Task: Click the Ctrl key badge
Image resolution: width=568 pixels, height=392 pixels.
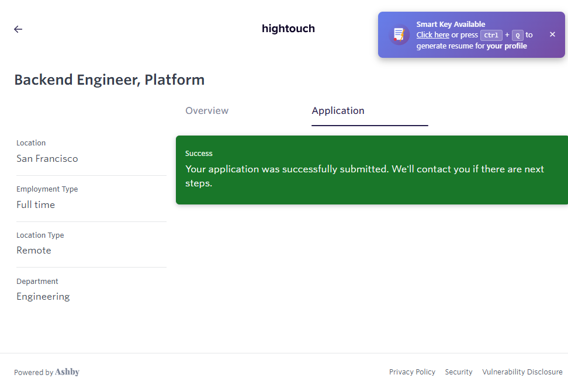Action: pos(491,35)
